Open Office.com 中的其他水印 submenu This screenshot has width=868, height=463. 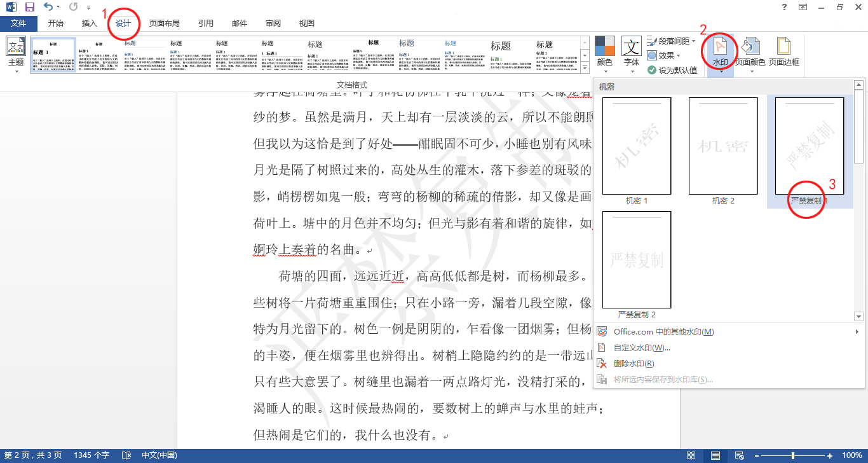[728, 331]
